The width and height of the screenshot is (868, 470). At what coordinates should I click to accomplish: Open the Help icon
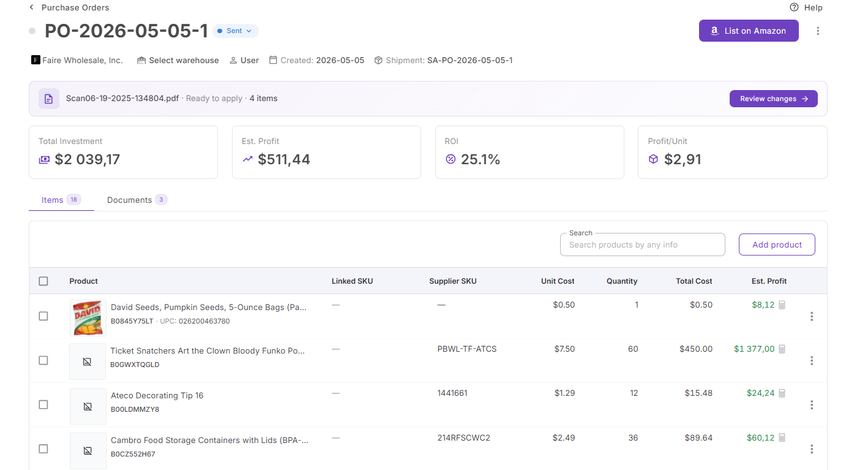click(794, 7)
